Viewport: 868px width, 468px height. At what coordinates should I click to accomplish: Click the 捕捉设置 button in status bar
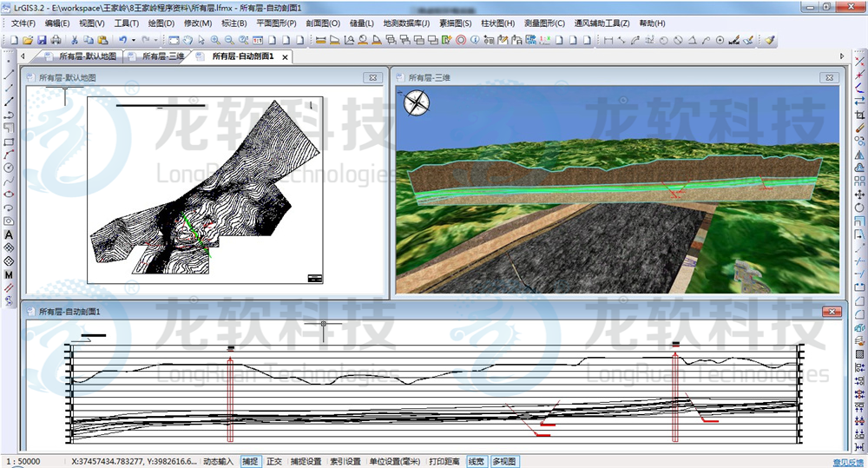click(x=306, y=461)
